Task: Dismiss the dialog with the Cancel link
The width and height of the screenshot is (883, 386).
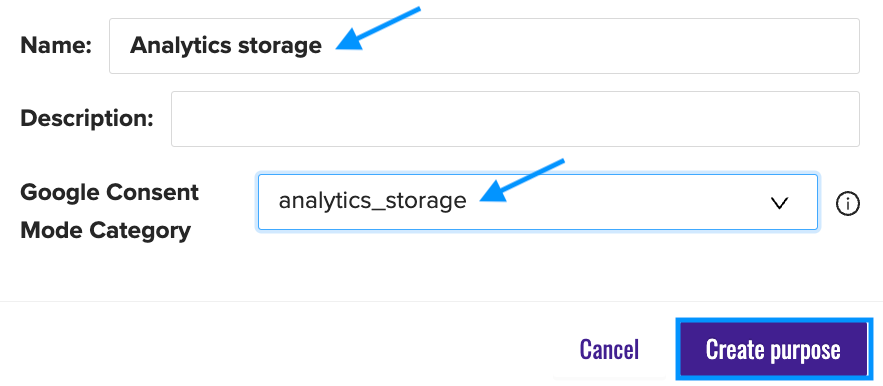Action: point(609,349)
